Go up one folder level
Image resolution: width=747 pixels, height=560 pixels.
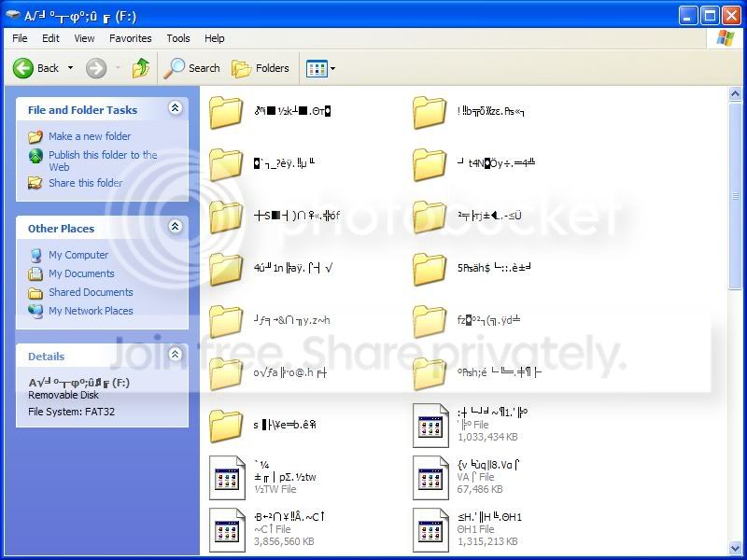point(141,68)
